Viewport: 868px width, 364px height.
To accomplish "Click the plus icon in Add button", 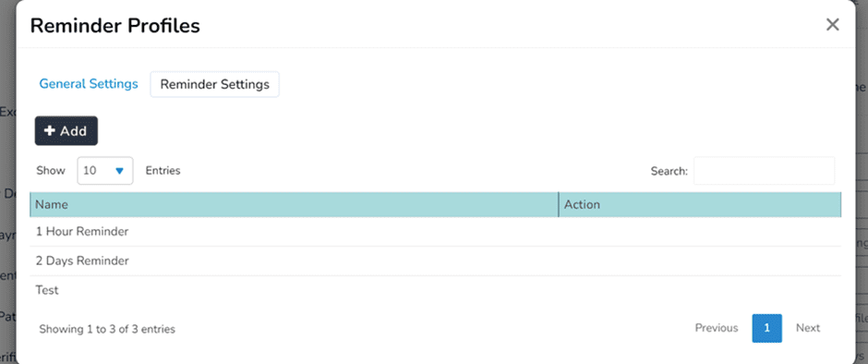I will (50, 131).
